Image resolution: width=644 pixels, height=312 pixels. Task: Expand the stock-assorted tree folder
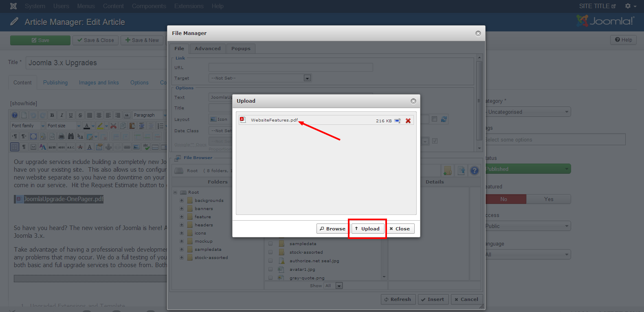coord(182,257)
